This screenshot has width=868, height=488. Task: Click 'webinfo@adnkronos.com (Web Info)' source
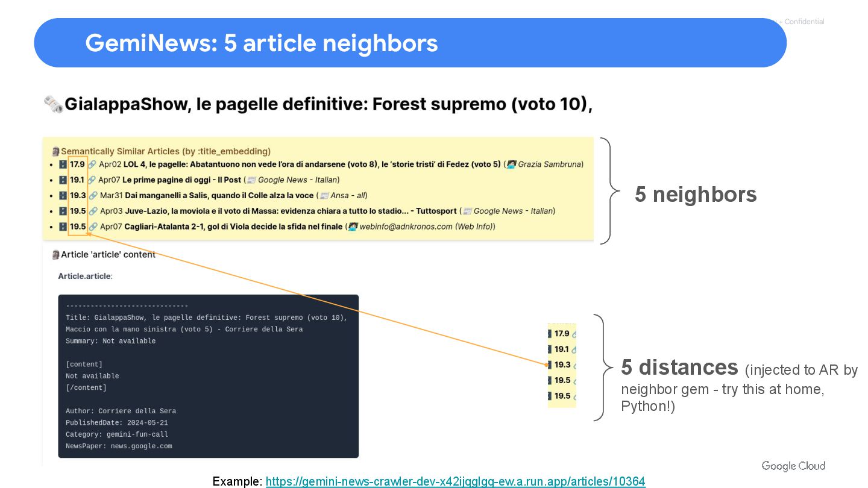click(x=427, y=227)
